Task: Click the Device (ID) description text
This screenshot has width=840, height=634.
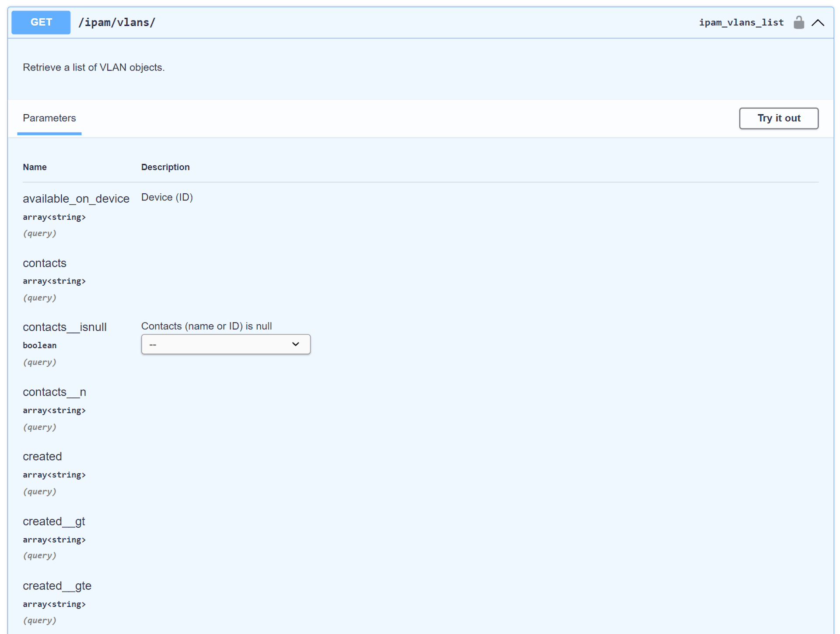Action: [167, 197]
